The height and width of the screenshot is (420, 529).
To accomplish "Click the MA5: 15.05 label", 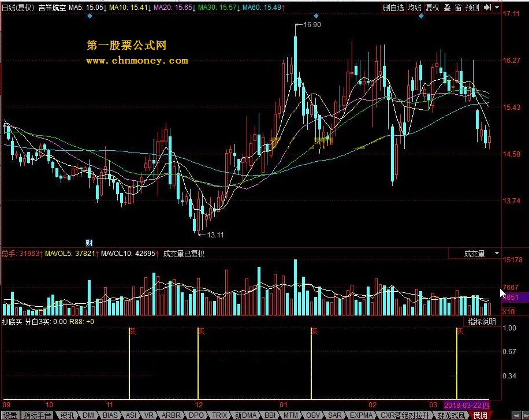I will [x=86, y=7].
